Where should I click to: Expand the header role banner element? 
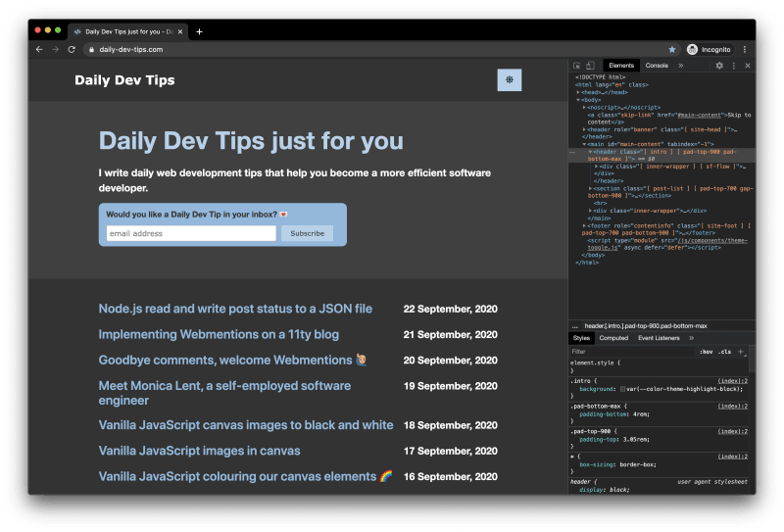pyautogui.click(x=584, y=129)
